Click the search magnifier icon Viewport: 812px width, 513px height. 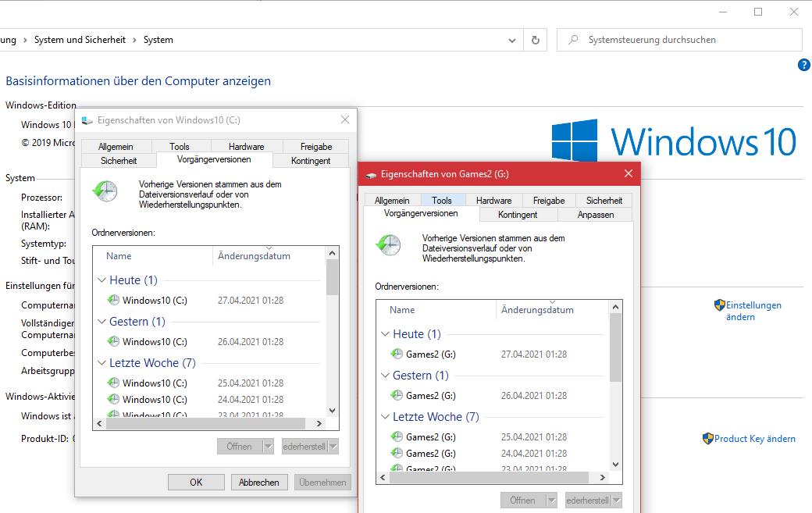573,40
